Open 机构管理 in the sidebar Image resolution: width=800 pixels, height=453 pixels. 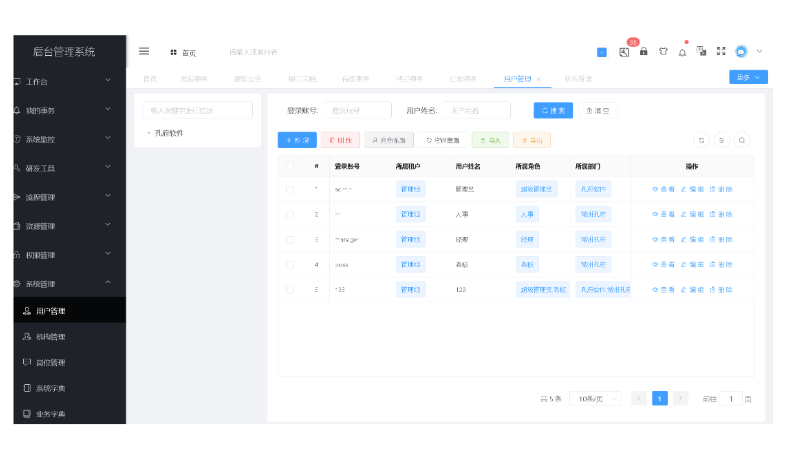tap(70, 337)
